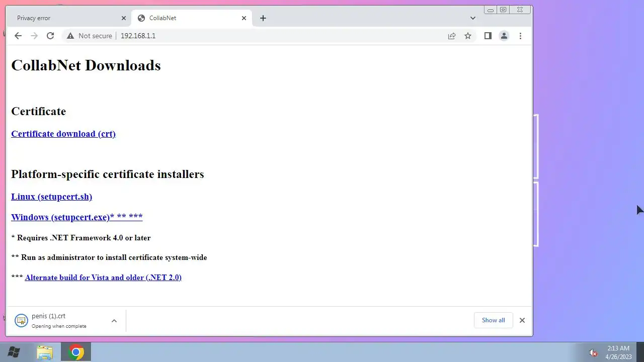Select the CollabNet tab
Image resolution: width=644 pixels, height=362 pixels.
click(x=191, y=18)
